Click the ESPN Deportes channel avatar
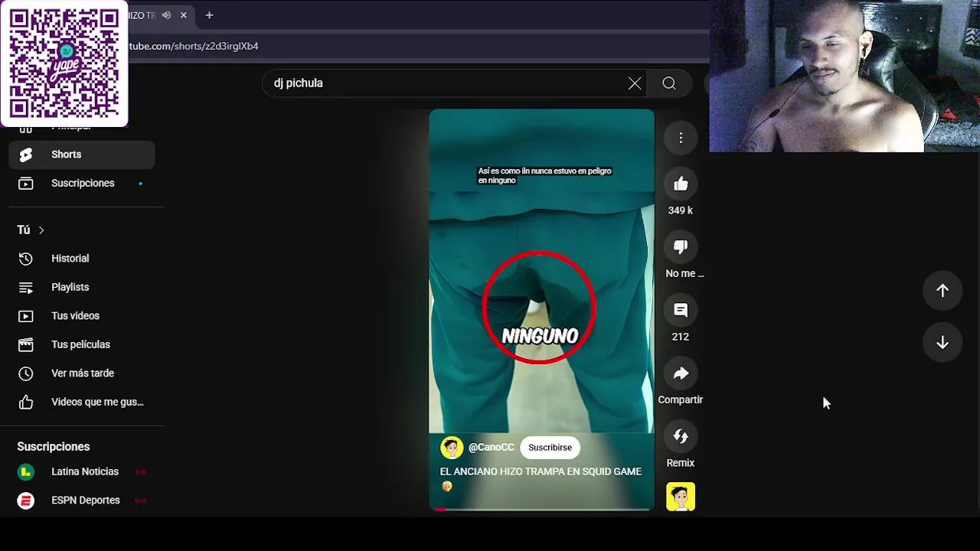The width and height of the screenshot is (980, 551). pos(26,500)
